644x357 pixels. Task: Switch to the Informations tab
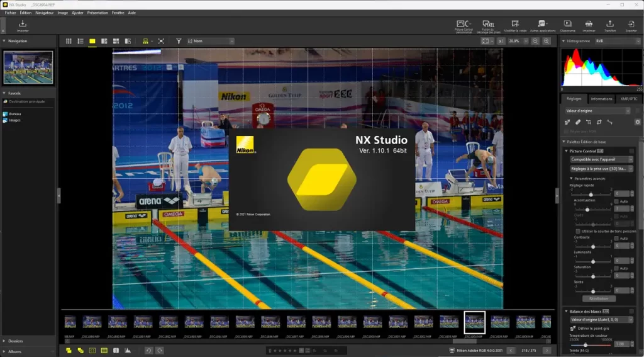(x=601, y=99)
